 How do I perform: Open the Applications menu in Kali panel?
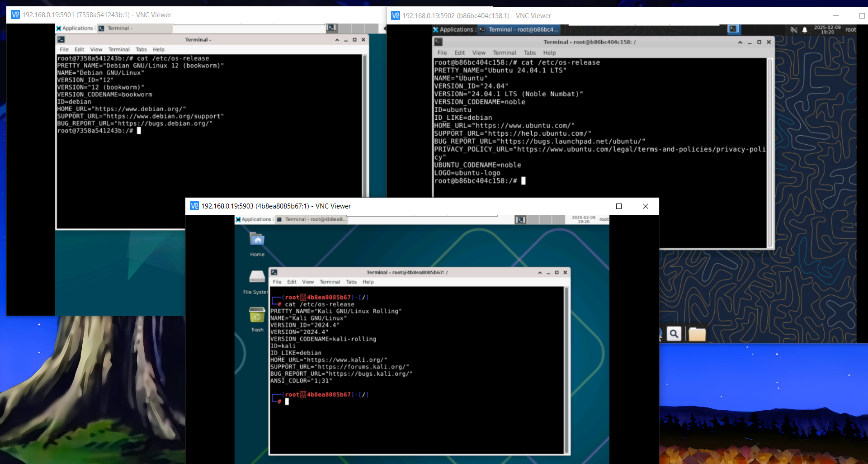pos(253,219)
